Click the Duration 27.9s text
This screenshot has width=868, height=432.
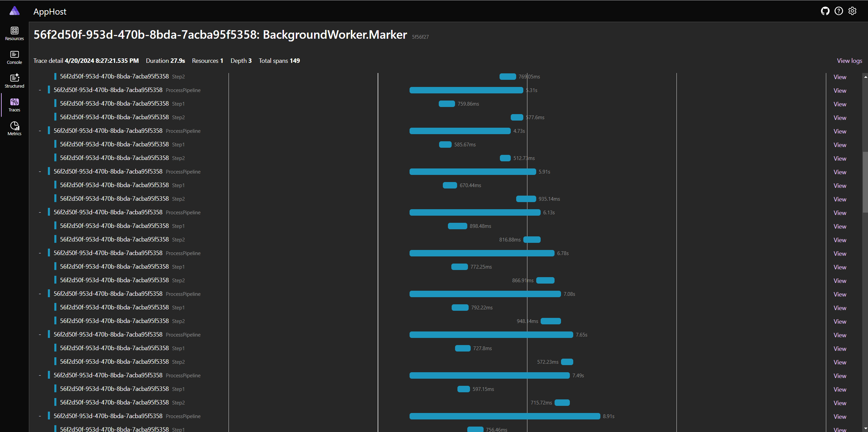tap(165, 61)
